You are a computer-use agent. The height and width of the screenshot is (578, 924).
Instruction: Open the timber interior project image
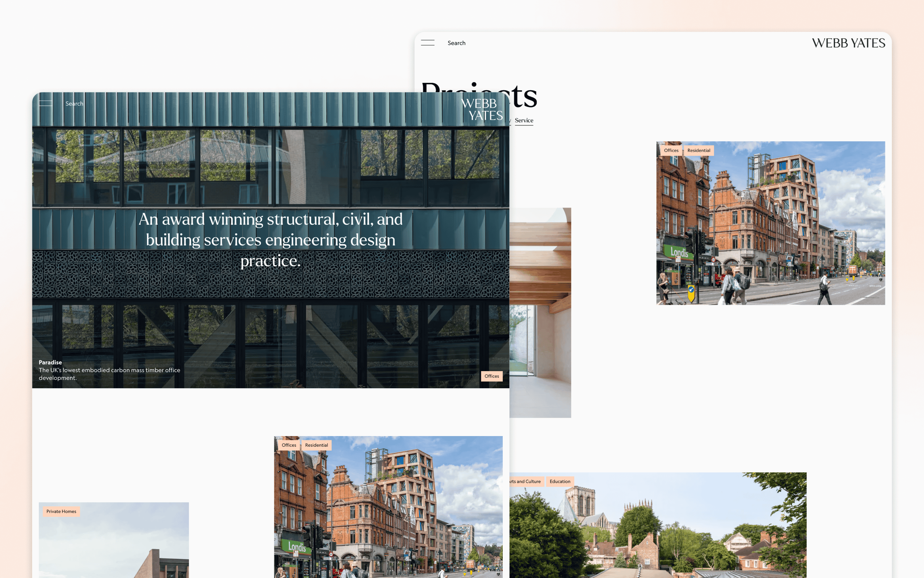[540, 313]
